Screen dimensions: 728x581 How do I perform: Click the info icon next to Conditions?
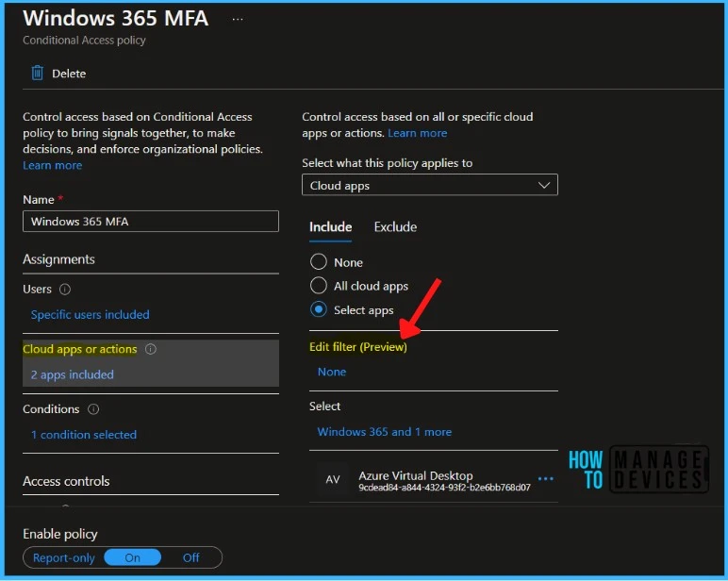pos(93,409)
